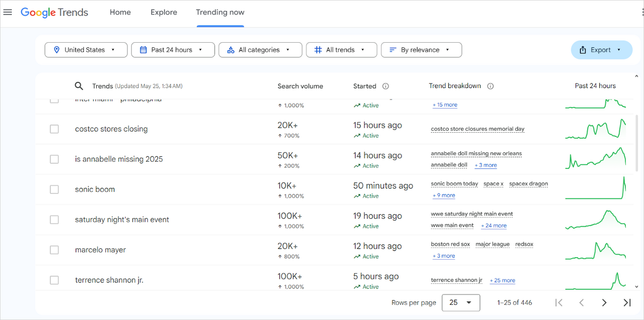644x320 pixels.
Task: Check the box for costco stores closing
Action: 54,129
